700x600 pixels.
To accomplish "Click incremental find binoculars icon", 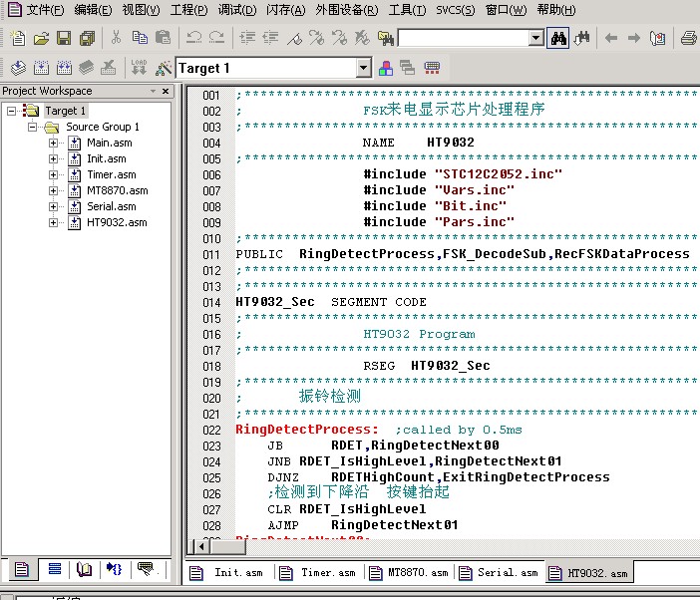I will click(x=581, y=38).
